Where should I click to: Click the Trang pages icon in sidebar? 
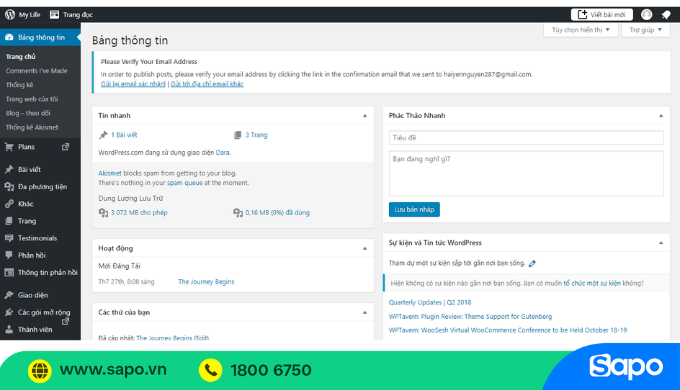[x=9, y=221]
